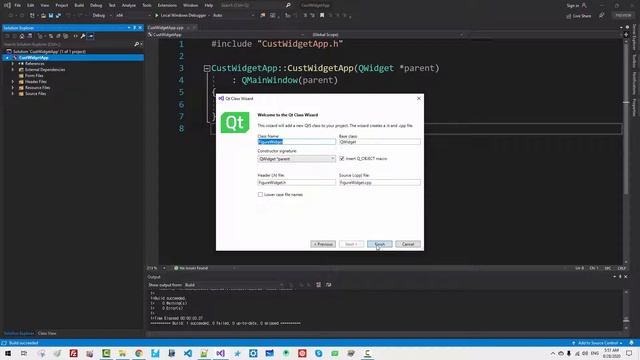Click the Live Share button
Viewport: 640px width, 360px height.
(579, 16)
